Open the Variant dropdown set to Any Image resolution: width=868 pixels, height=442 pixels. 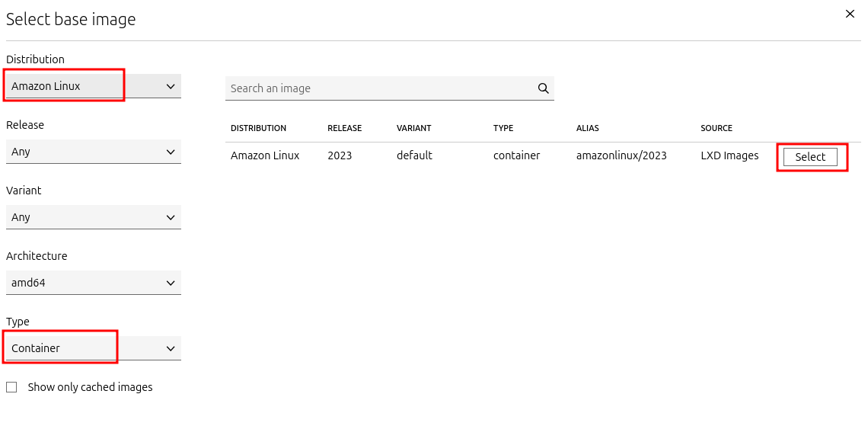[94, 217]
